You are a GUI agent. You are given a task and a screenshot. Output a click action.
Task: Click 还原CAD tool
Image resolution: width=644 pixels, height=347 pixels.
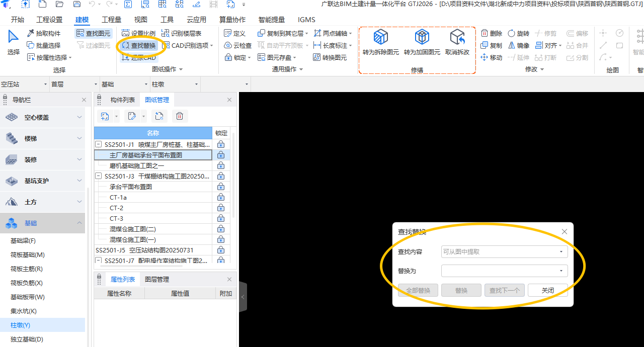coord(138,57)
